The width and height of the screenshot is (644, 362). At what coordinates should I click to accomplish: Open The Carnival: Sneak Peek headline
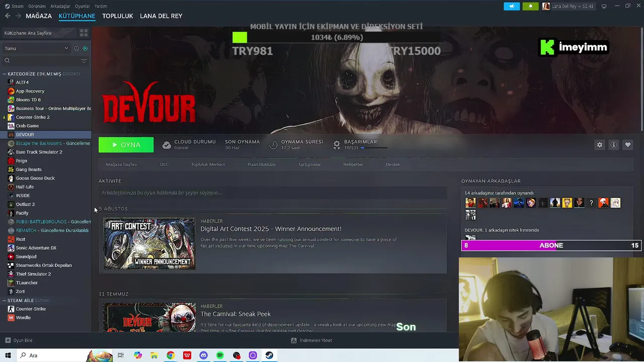pyautogui.click(x=235, y=314)
